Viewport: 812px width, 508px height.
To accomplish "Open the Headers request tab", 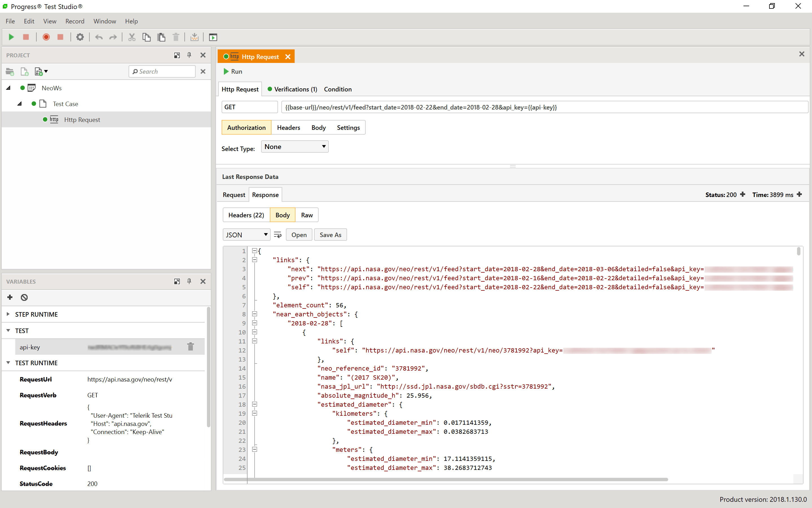I will point(288,128).
